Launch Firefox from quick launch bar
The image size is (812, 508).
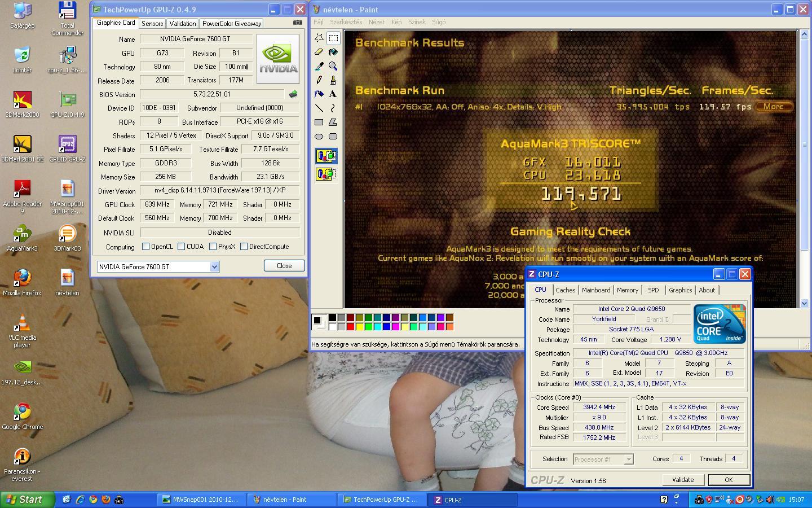[x=105, y=500]
